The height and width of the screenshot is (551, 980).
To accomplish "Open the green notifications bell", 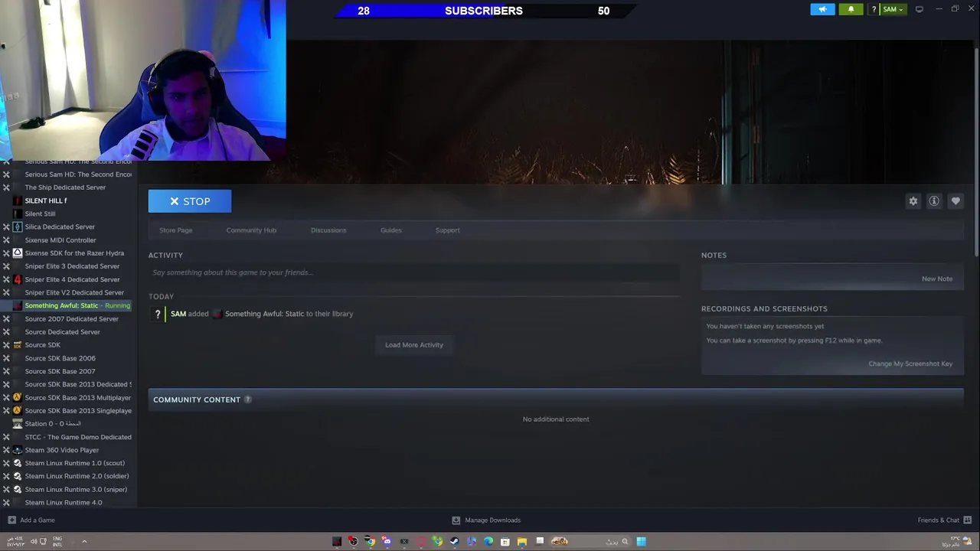I will [851, 9].
